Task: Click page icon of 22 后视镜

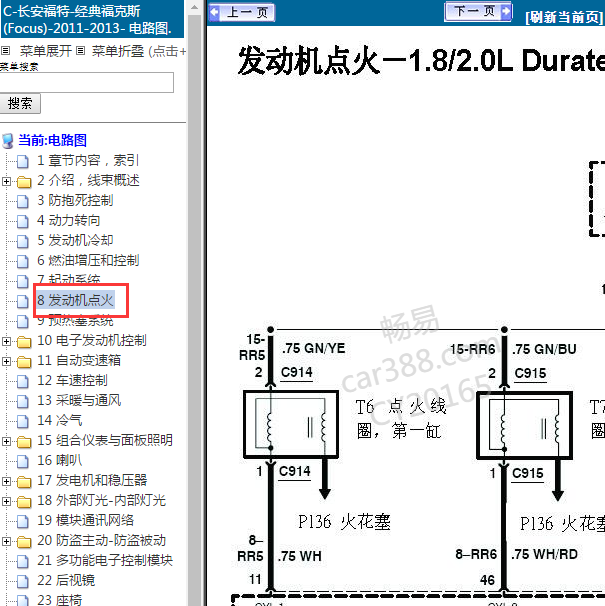Action: pos(23,582)
